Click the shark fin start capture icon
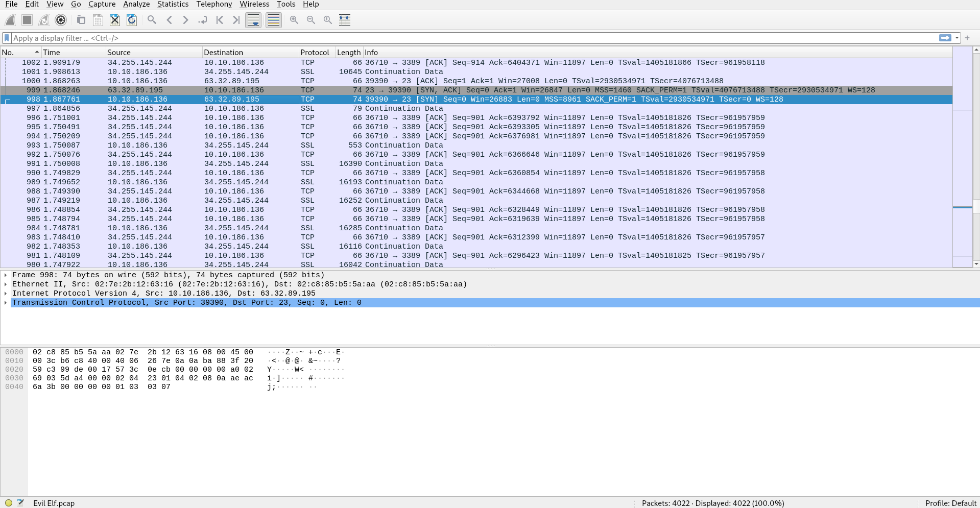980x508 pixels. pos(10,20)
